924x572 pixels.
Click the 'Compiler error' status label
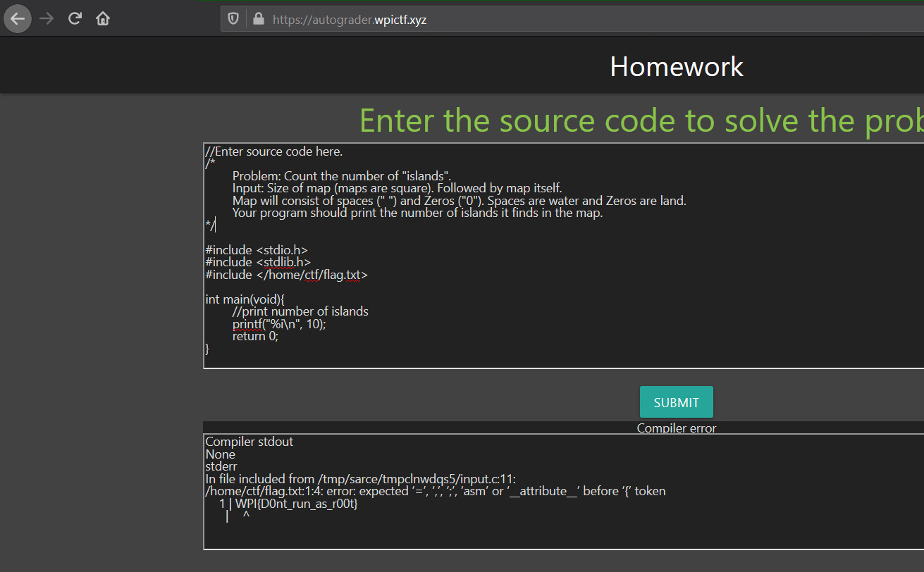tap(676, 428)
